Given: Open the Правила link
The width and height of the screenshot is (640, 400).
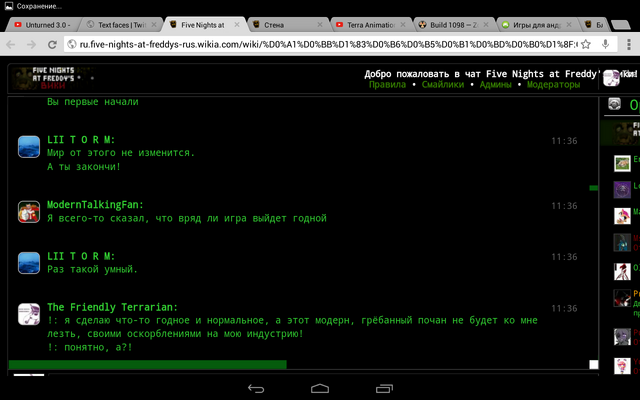Looking at the screenshot, I should [x=387, y=84].
